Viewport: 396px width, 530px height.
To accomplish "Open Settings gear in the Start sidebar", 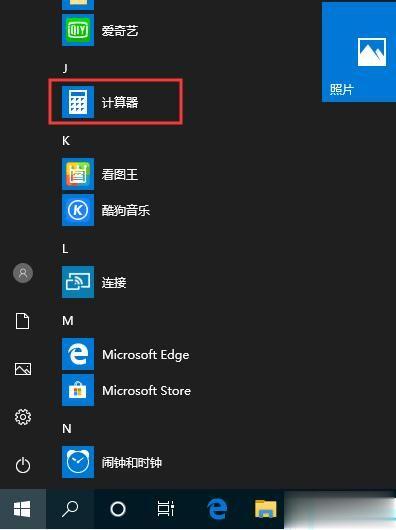I will 23,417.
